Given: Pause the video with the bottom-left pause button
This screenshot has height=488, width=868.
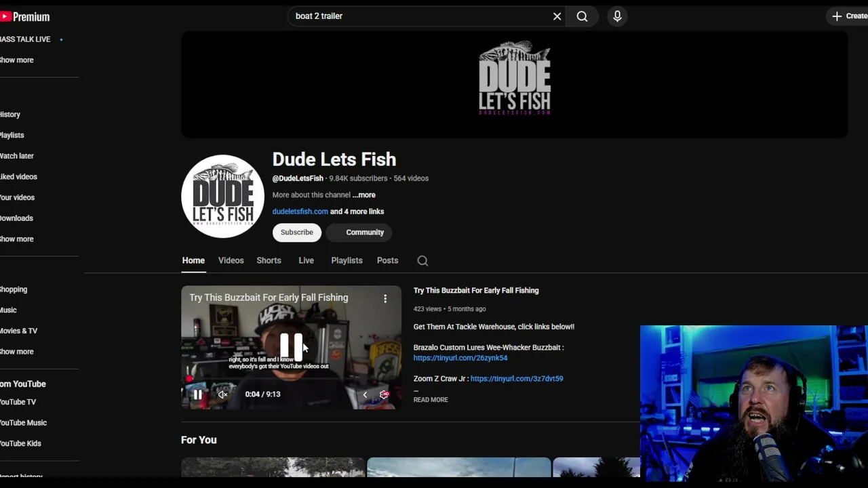Looking at the screenshot, I should pyautogui.click(x=197, y=394).
